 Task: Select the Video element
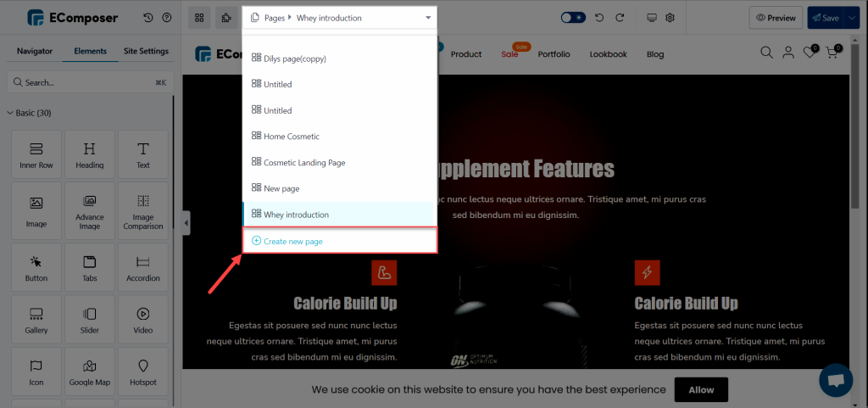[x=142, y=320]
